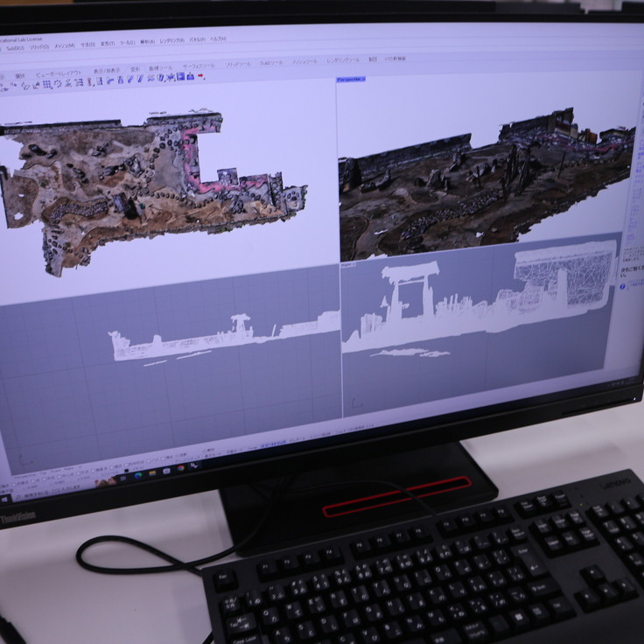Open the ヘルプ(H) menu
644x644 pixels.
point(217,39)
